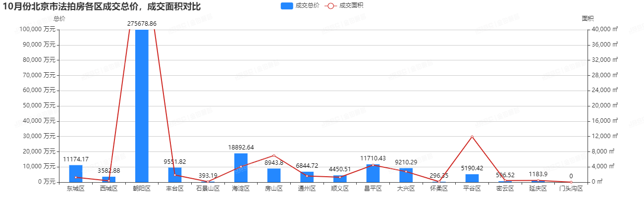644x198 pixels.
Task: Click the 房山区 red line data point
Action: pyautogui.click(x=274, y=155)
